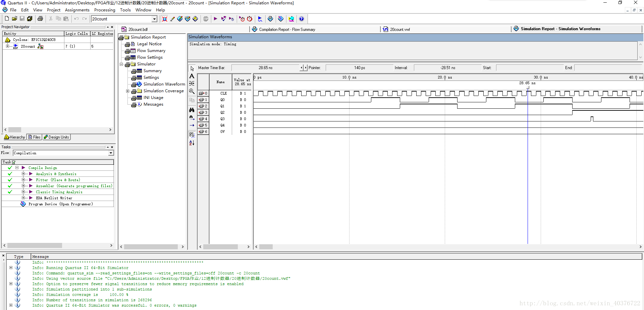Open the Processing menu

pyautogui.click(x=104, y=10)
